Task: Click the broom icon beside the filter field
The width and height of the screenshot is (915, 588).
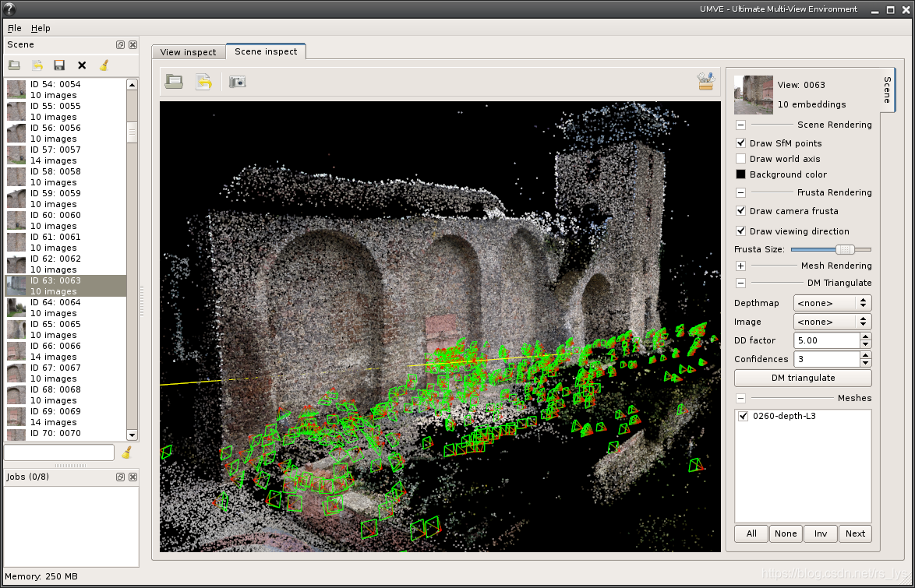Action: pyautogui.click(x=126, y=452)
